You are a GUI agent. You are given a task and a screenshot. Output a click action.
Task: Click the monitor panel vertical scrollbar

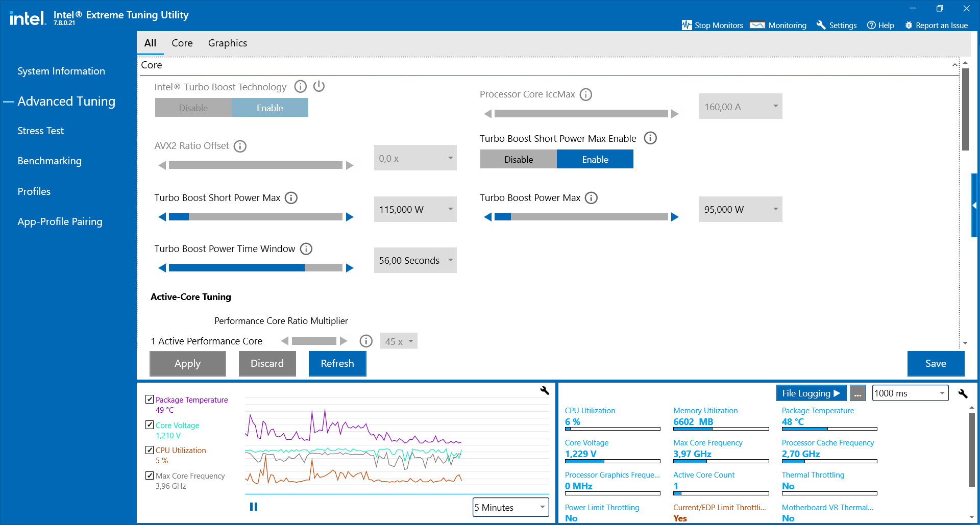972,451
